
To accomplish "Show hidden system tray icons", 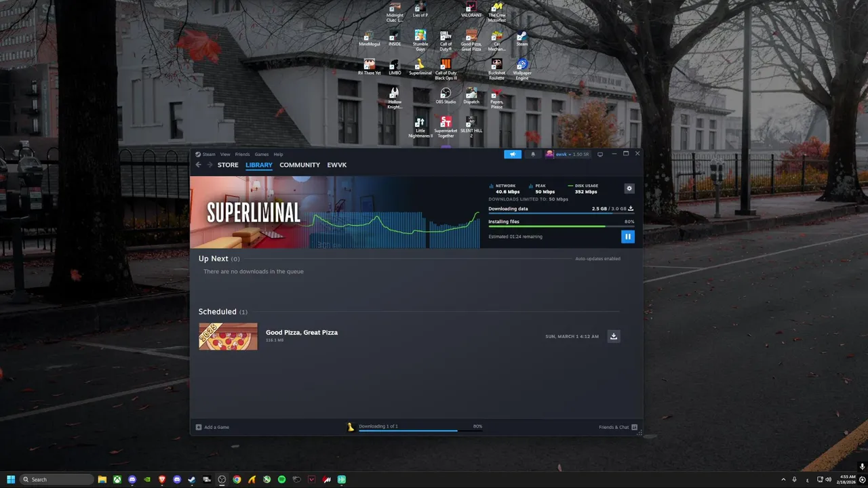I will pos(783,479).
